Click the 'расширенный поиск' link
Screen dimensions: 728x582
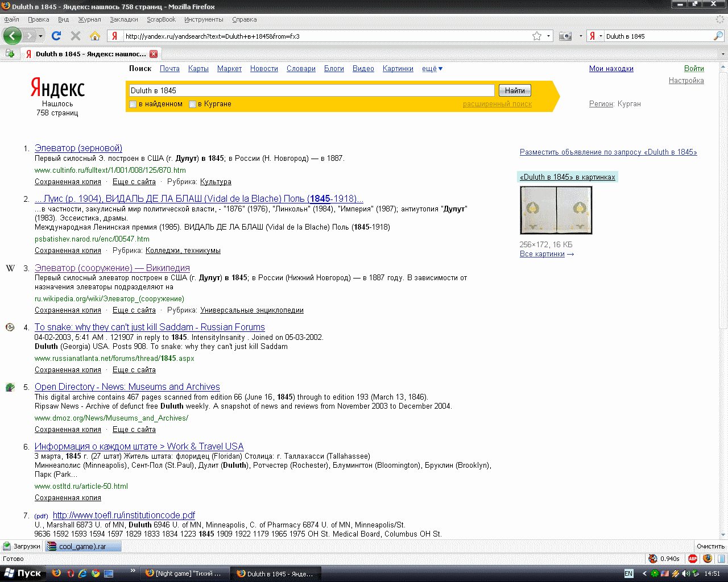click(x=497, y=104)
